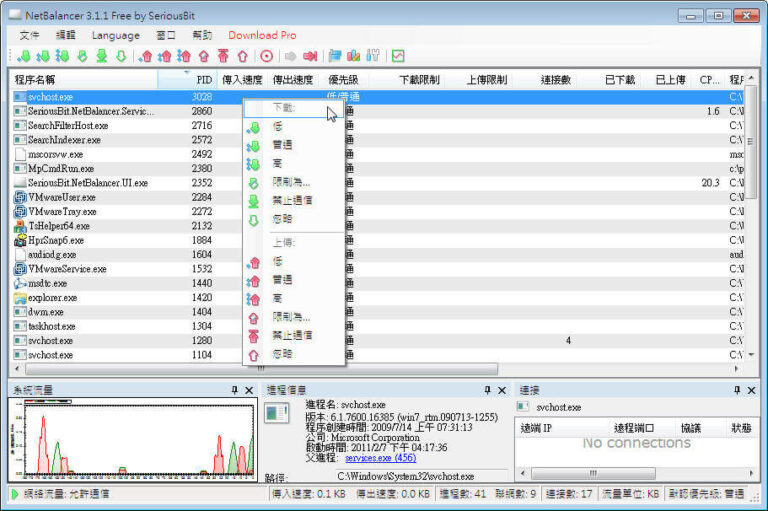Close the 連接 panel
The width and height of the screenshot is (768, 511).
tap(751, 390)
